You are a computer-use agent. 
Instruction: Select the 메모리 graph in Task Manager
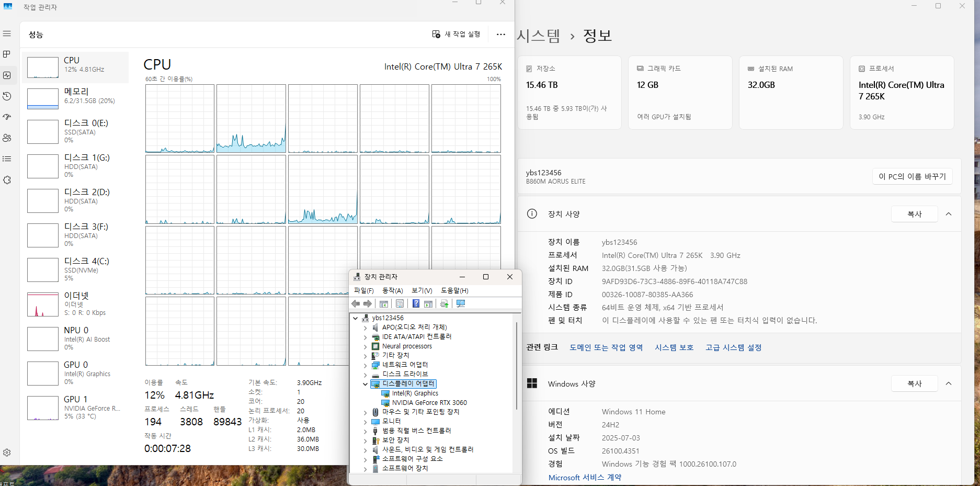pyautogui.click(x=76, y=98)
